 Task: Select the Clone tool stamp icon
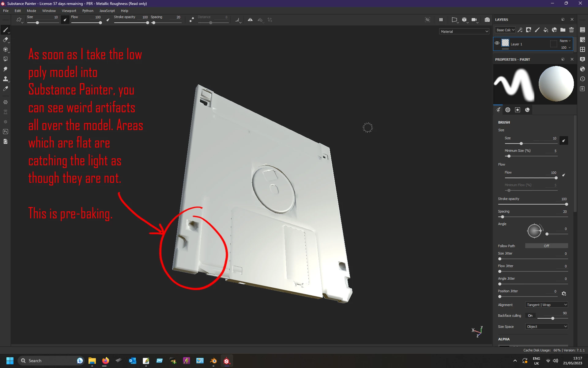[x=5, y=79]
